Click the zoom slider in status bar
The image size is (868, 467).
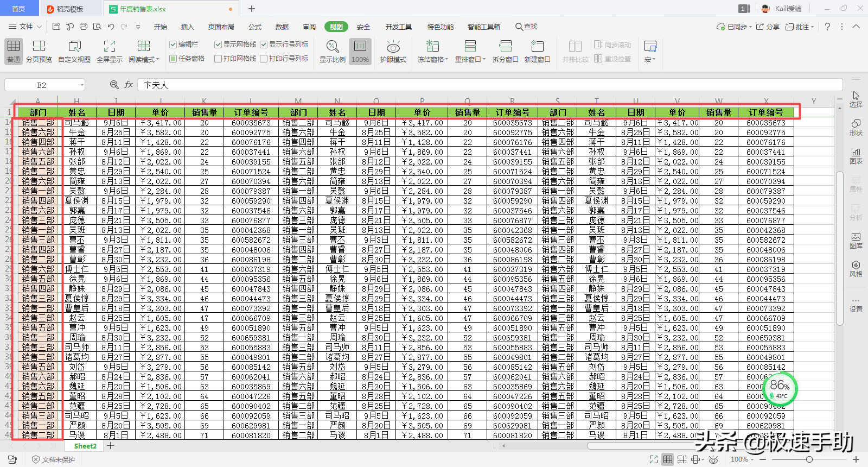click(809, 459)
